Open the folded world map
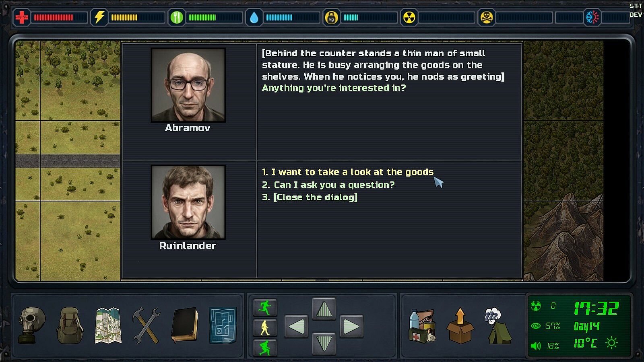The width and height of the screenshot is (644, 362). (108, 325)
